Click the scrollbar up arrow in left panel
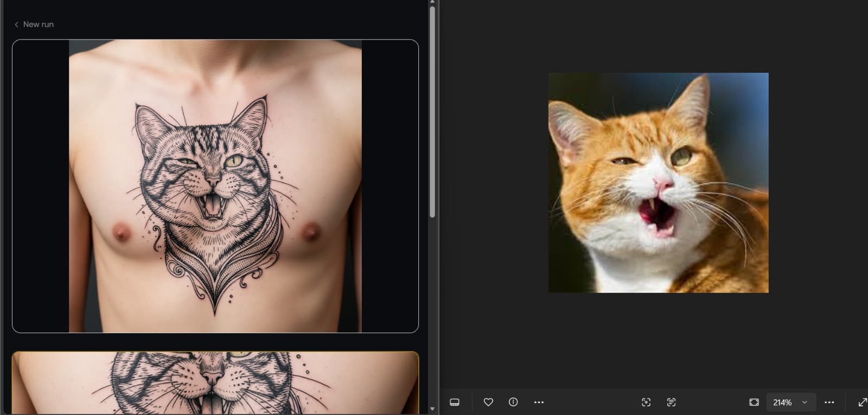Screen dimensions: 868x415 point(432,2)
